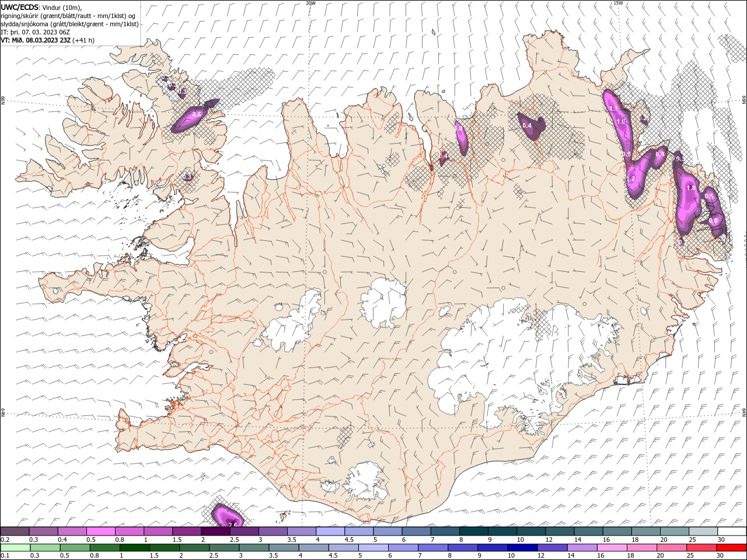Pick the bright pink 0.5 swatch, upper legend
747x560 pixels.
[100, 531]
